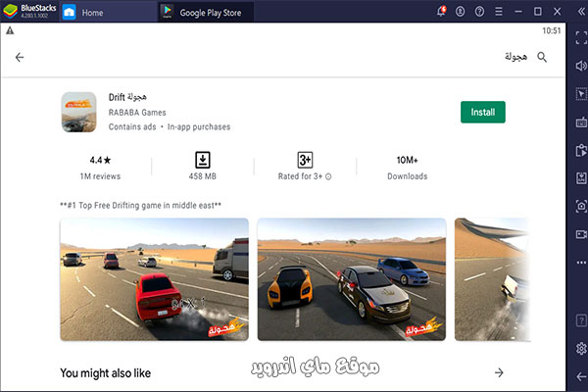Click the BlueStacks logo icon
Image resolution: width=588 pixels, height=392 pixels.
coord(10,11)
